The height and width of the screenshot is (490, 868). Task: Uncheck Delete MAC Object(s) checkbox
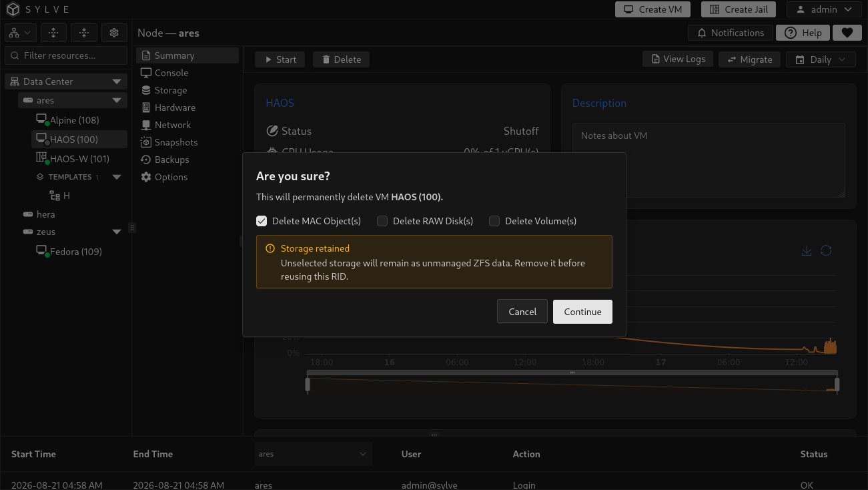[262, 221]
